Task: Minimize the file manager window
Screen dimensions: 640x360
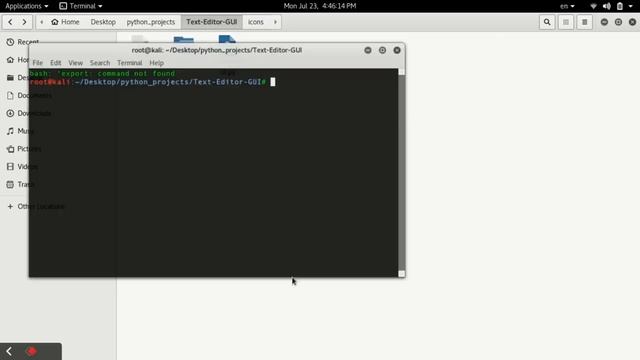Action: click(604, 22)
